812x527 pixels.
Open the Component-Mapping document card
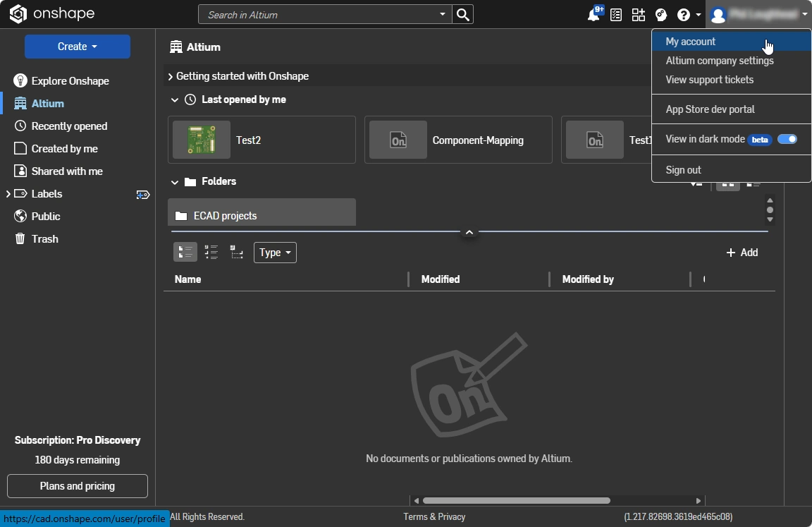click(x=458, y=140)
